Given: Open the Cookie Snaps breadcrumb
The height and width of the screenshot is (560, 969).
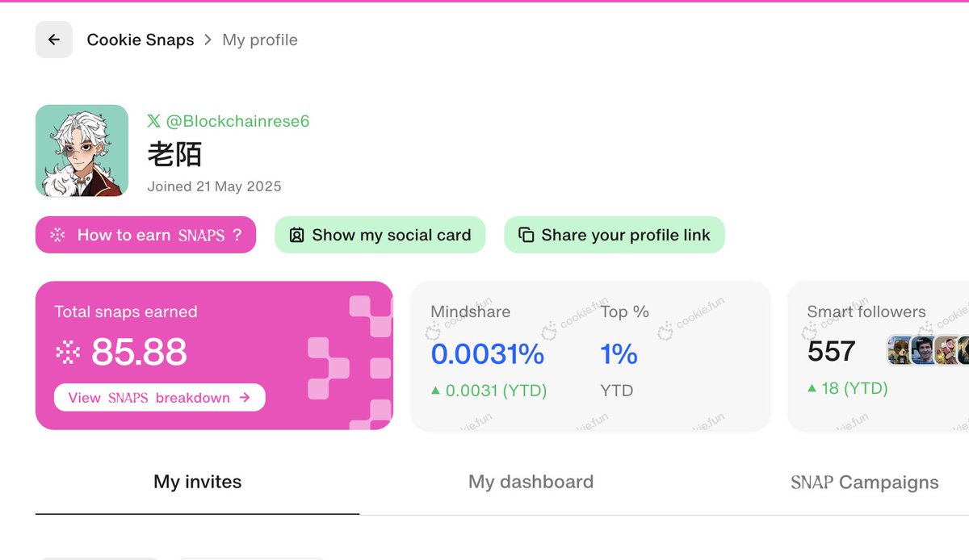Looking at the screenshot, I should click(x=141, y=40).
